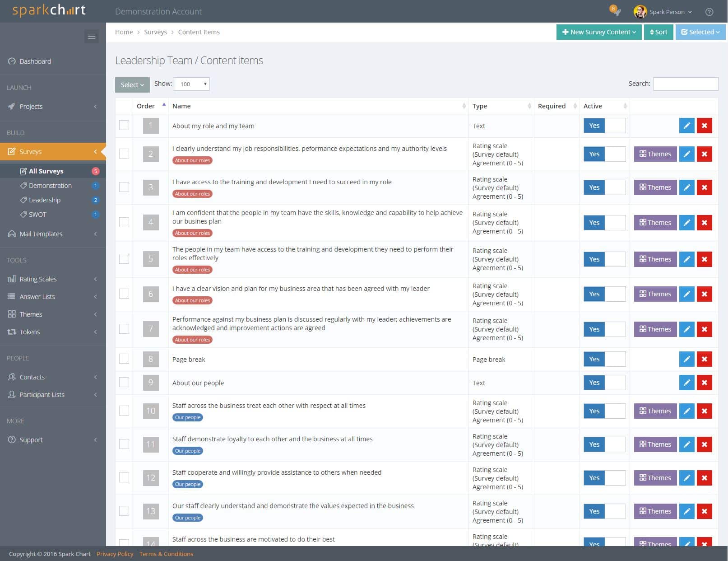Open the Select dropdown above the table
Viewport: 728px width, 561px height.
[132, 85]
